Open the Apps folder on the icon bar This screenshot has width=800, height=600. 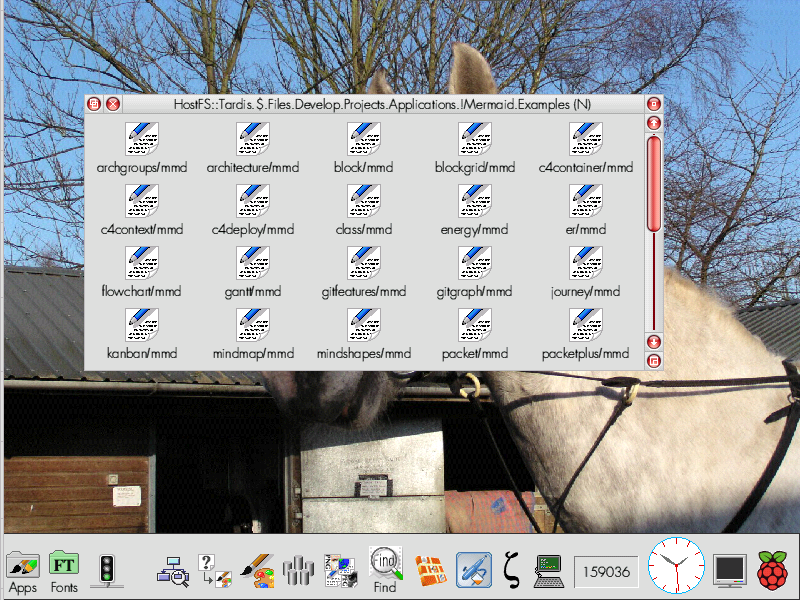[x=23, y=572]
